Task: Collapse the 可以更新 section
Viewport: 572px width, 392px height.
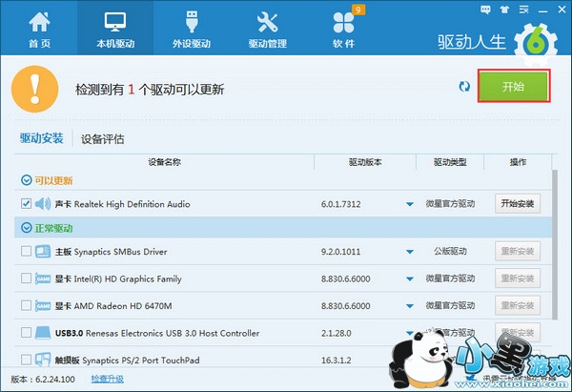Action: coord(25,180)
